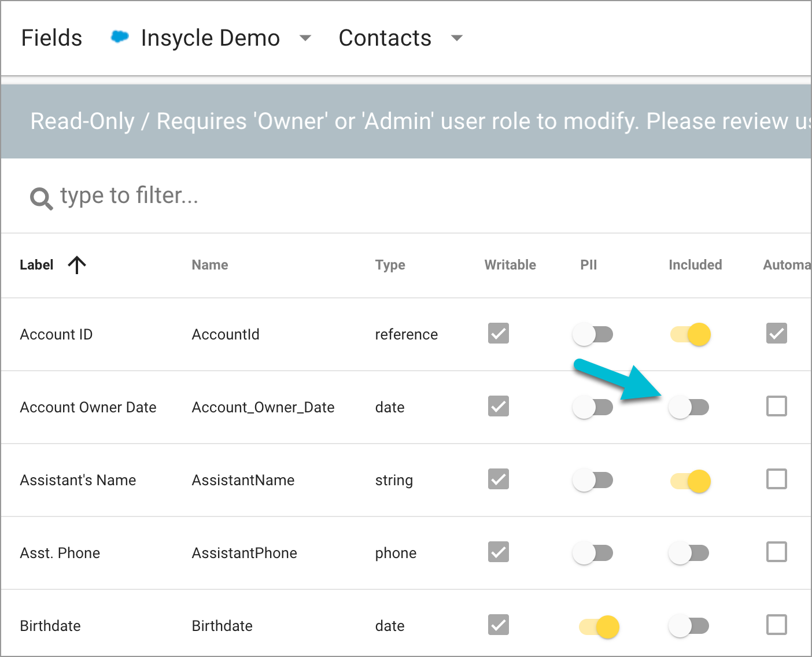Enable Included toggle for Account Owner Date
The height and width of the screenshot is (657, 812).
click(689, 407)
